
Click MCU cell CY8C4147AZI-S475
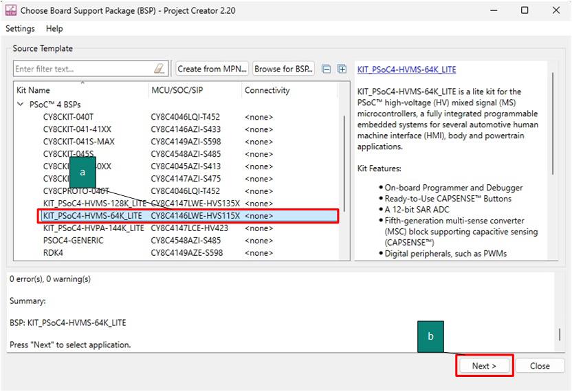pos(186,179)
